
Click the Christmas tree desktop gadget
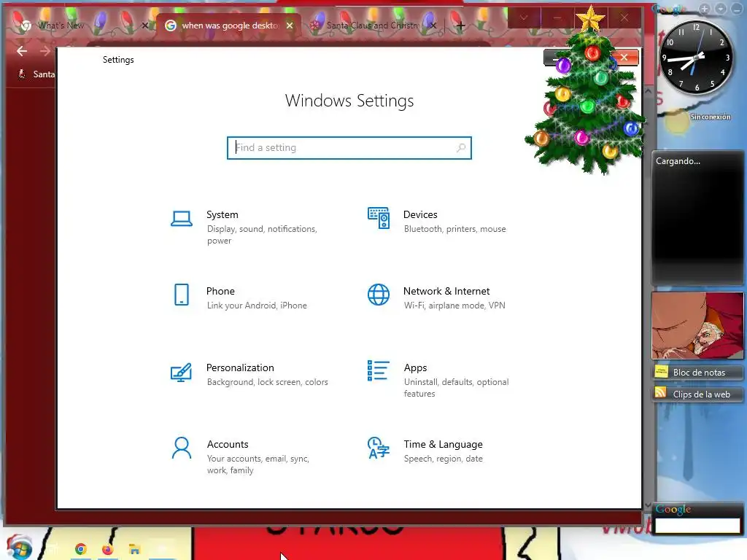(586, 90)
